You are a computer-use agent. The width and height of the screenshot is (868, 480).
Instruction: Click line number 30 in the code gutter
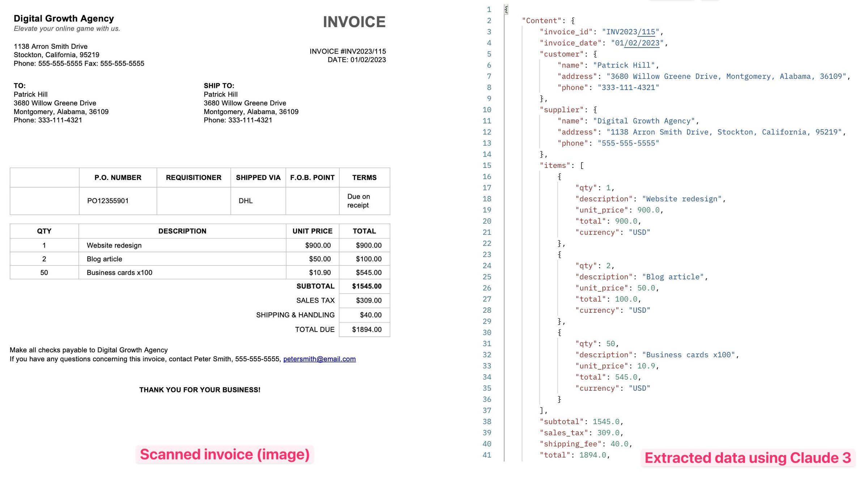tap(487, 332)
